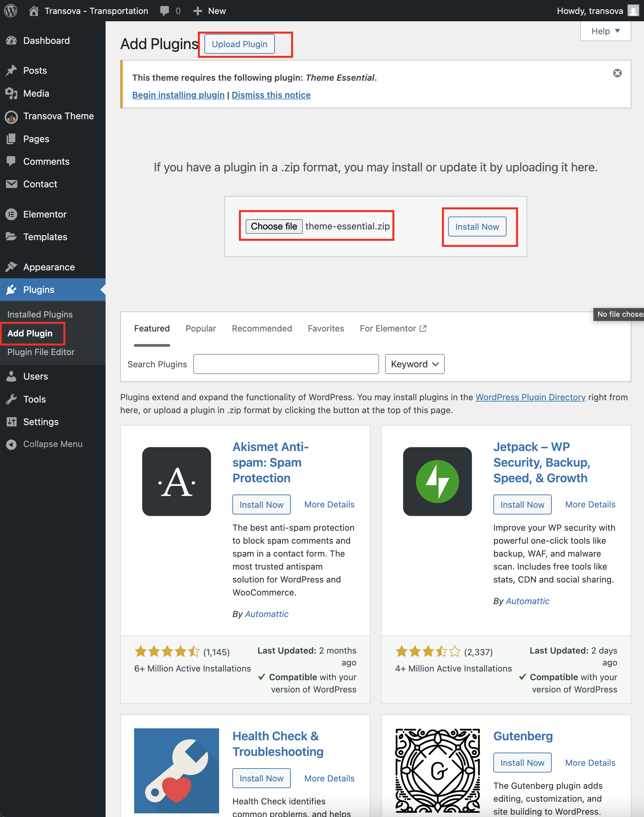Switch to the Popular tab

(201, 328)
